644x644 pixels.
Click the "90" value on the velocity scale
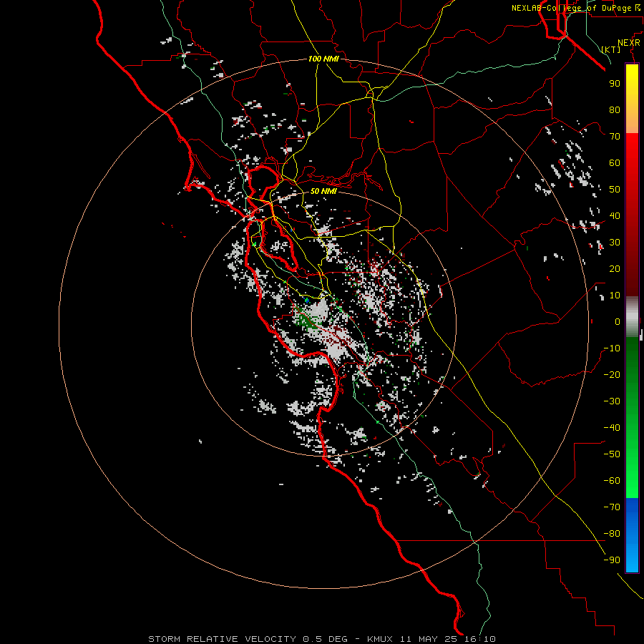coord(615,84)
